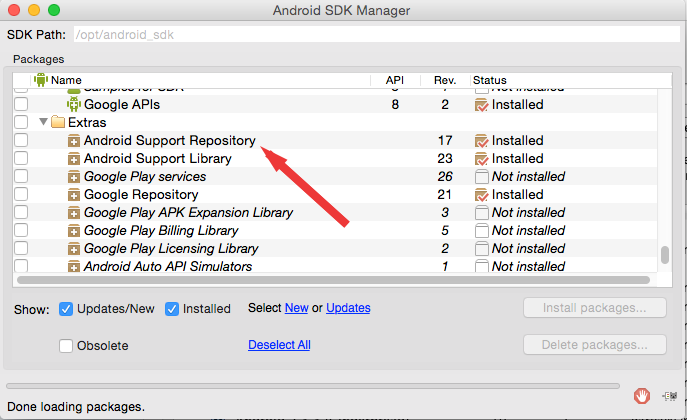Click revision 26 of Google Play services

[445, 176]
